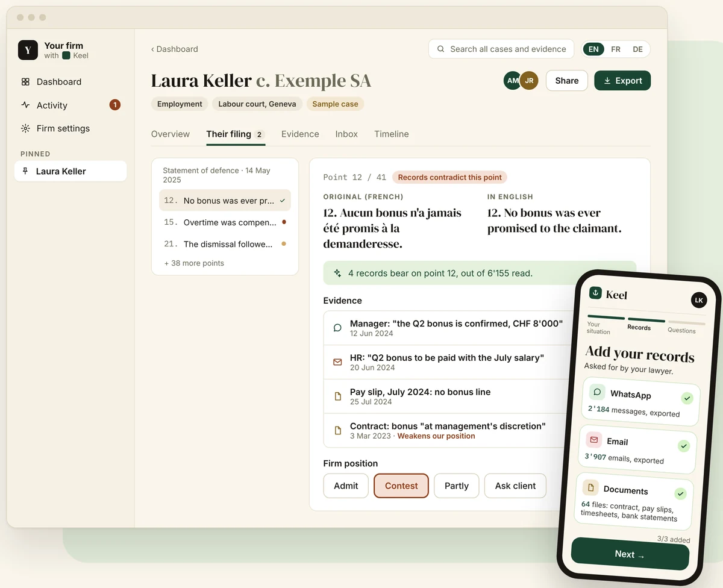Image resolution: width=723 pixels, height=588 pixels.
Task: Open the Evidence tab
Action: point(300,134)
